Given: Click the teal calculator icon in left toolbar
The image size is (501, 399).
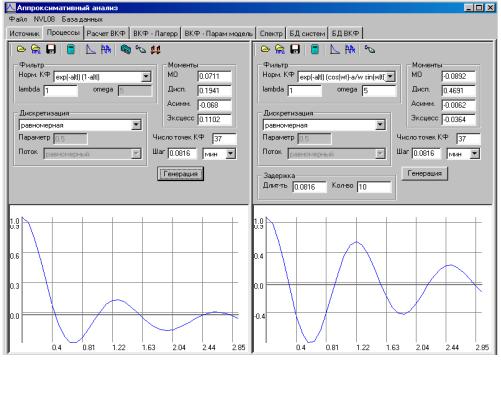Looking at the screenshot, I should coord(71,49).
